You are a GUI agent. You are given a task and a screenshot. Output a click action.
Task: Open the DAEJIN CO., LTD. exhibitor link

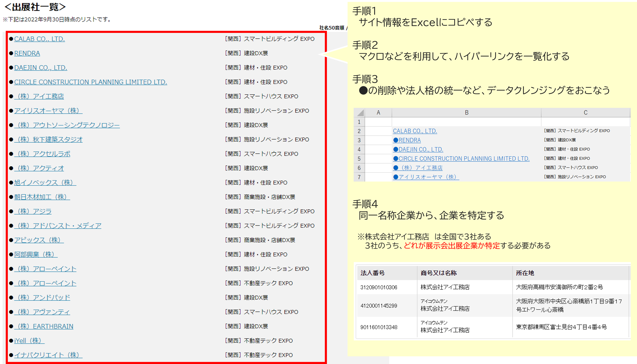pyautogui.click(x=41, y=68)
